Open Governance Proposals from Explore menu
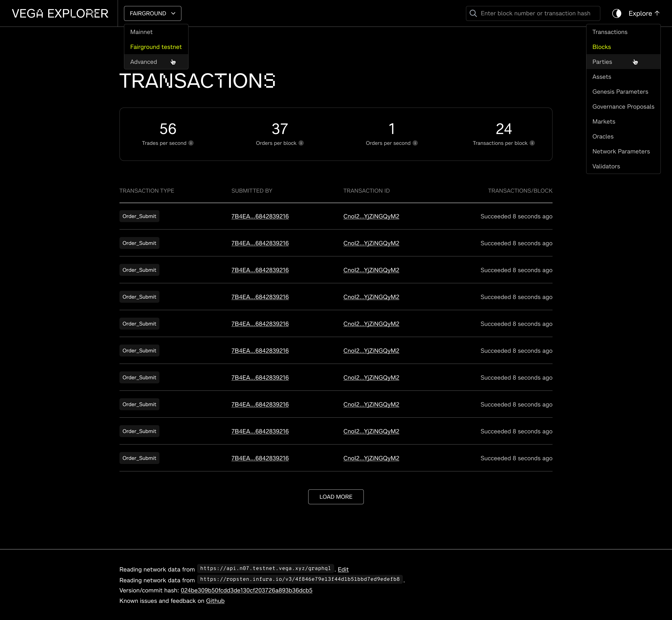This screenshot has width=672, height=620. point(623,106)
